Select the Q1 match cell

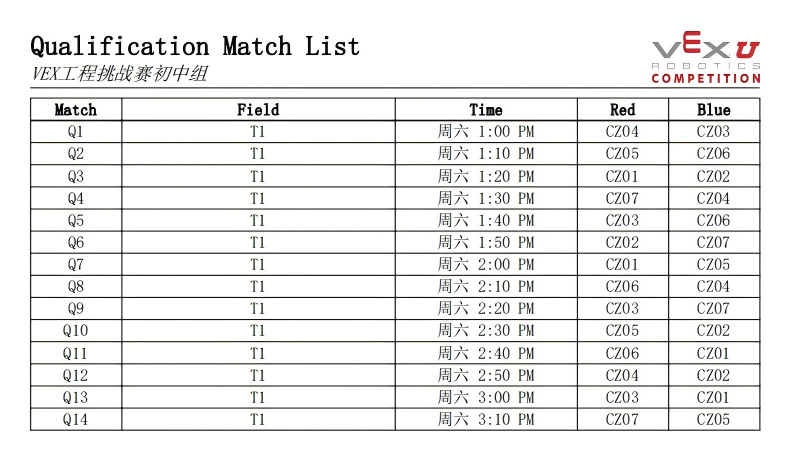[76, 132]
